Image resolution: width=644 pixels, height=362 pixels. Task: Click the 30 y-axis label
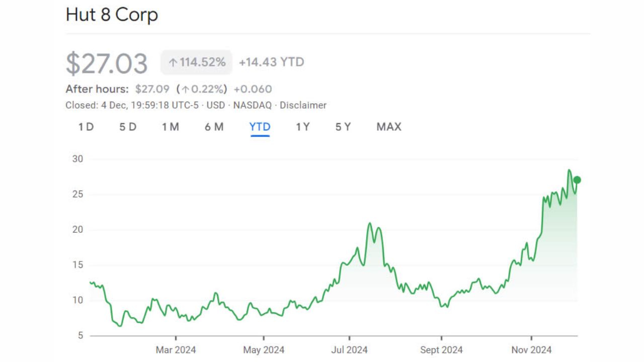tap(78, 159)
